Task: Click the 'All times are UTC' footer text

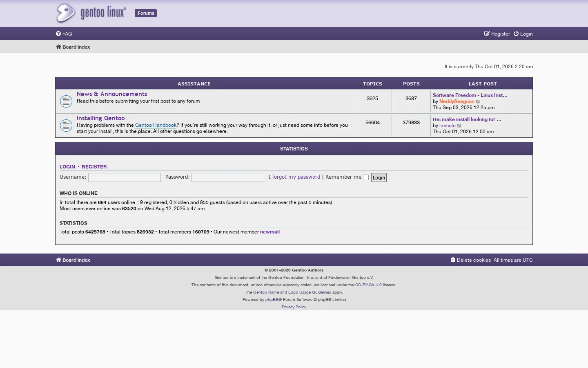Action: click(513, 260)
